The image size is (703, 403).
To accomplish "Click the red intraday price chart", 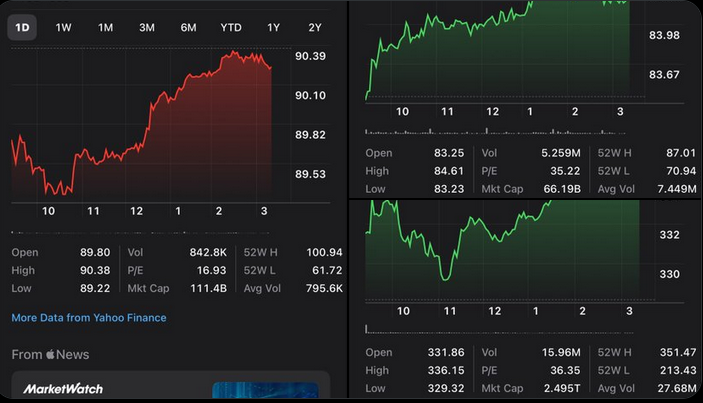I will click(x=150, y=130).
